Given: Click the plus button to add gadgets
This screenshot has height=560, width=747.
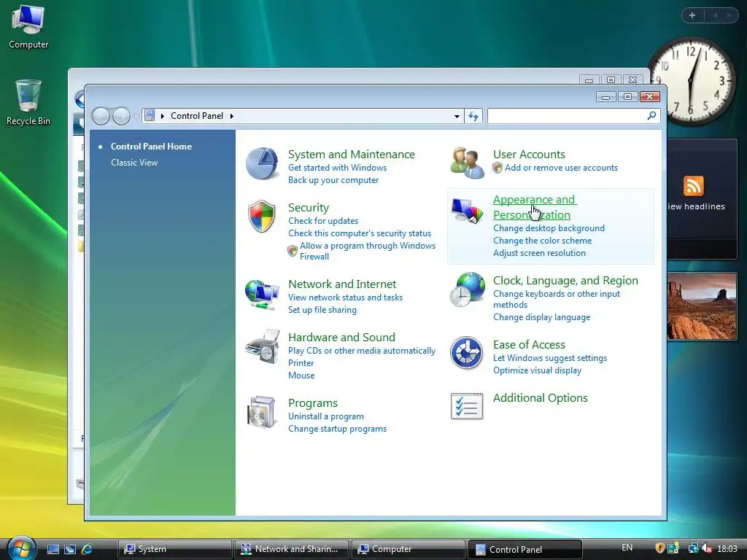Looking at the screenshot, I should point(692,15).
